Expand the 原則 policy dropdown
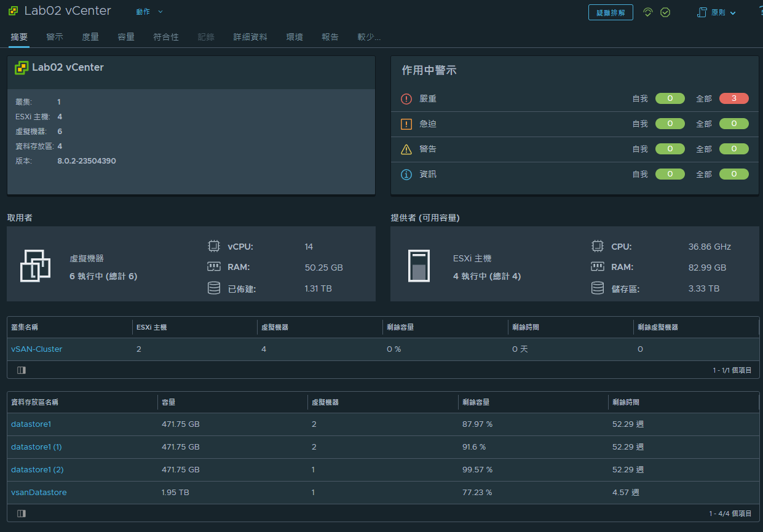 click(x=724, y=12)
